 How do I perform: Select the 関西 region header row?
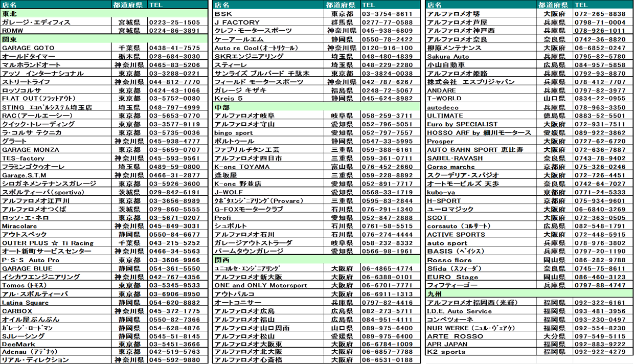[x=316, y=260]
